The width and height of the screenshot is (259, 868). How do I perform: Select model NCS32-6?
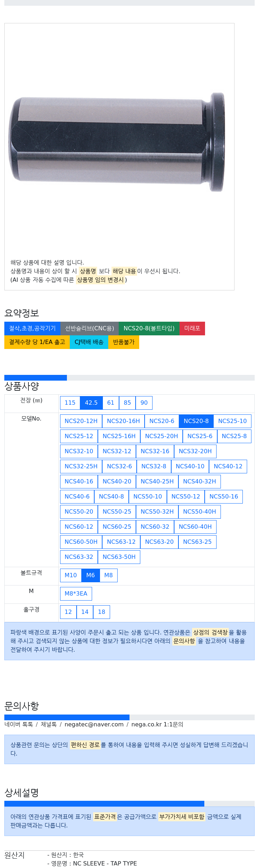pyautogui.click(x=119, y=467)
